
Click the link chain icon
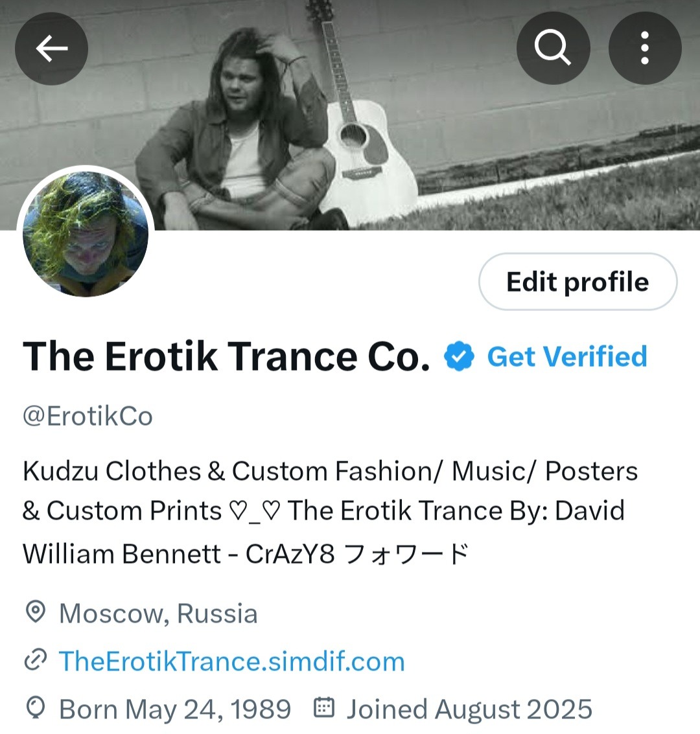tap(35, 660)
